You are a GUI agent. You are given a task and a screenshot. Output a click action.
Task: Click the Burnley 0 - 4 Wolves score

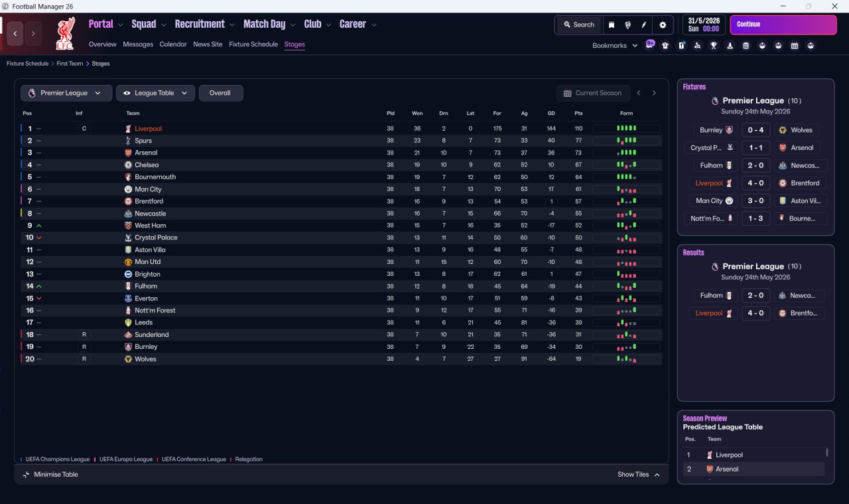(x=755, y=130)
